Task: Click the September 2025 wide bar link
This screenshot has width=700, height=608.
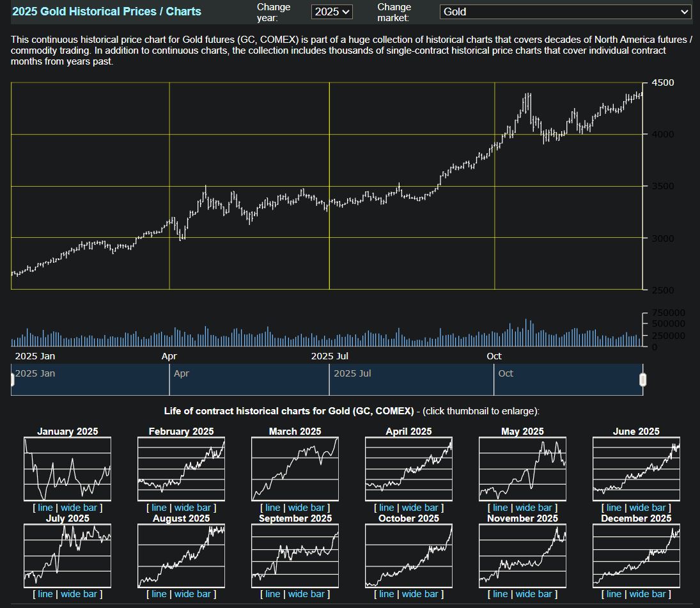Action: coord(306,594)
